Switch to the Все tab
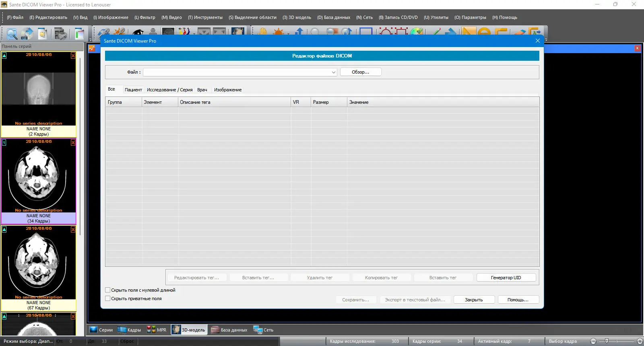The image size is (644, 346). (x=111, y=89)
